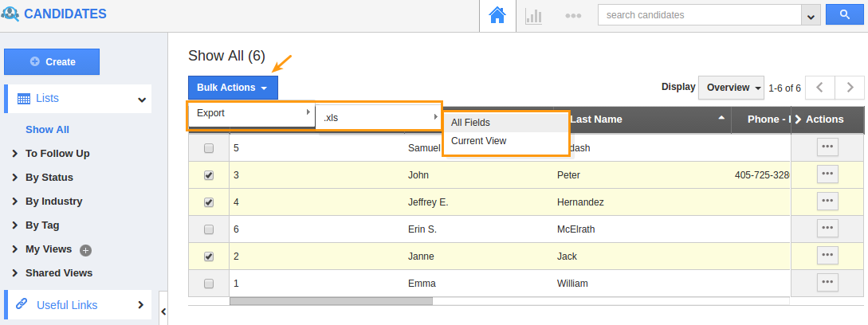Uncheck the box for candidate John
Screen dimensions: 868x325
(x=209, y=175)
